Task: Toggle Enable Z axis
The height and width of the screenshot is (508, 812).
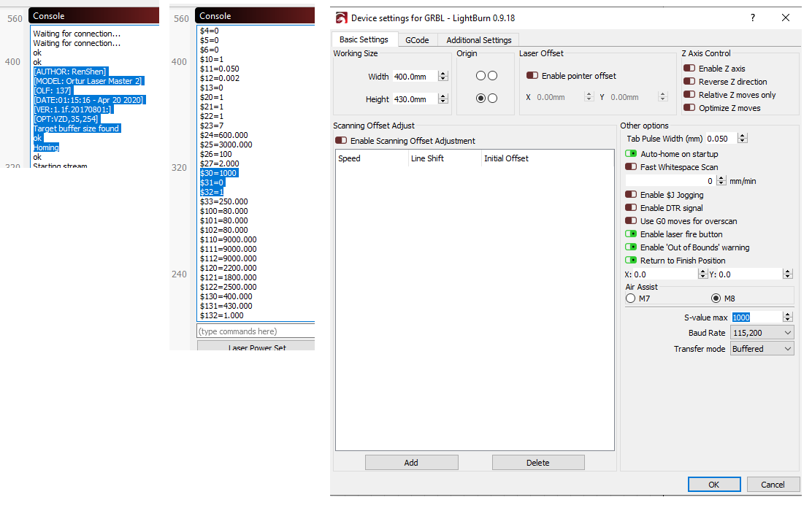Action: pos(689,69)
